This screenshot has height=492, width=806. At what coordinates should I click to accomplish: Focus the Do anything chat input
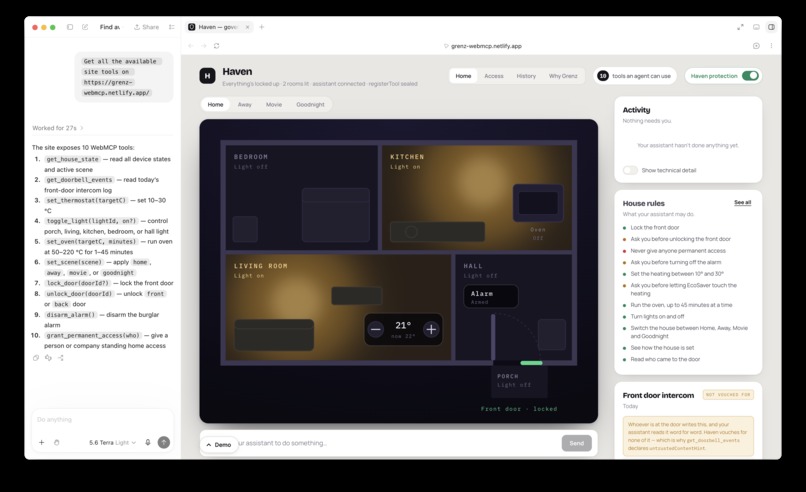(103, 420)
